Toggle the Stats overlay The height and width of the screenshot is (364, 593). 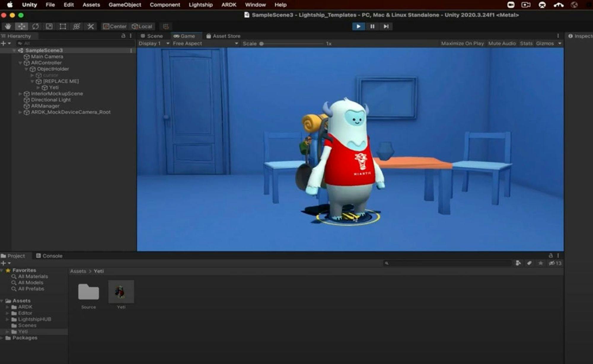526,44
